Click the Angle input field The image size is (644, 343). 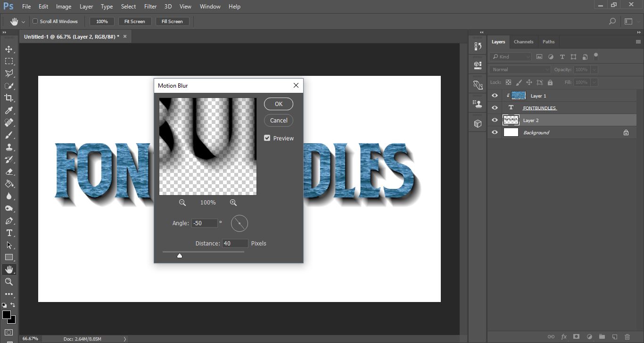pos(204,223)
